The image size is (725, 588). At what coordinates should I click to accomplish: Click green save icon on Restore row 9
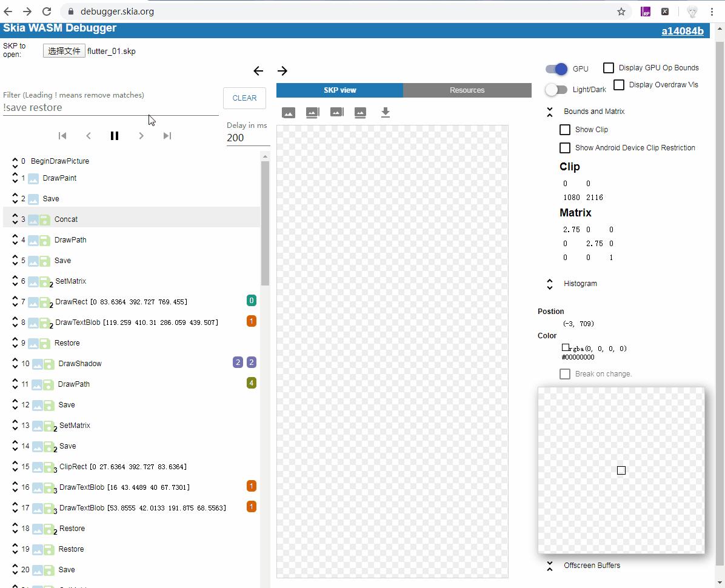pyautogui.click(x=45, y=344)
